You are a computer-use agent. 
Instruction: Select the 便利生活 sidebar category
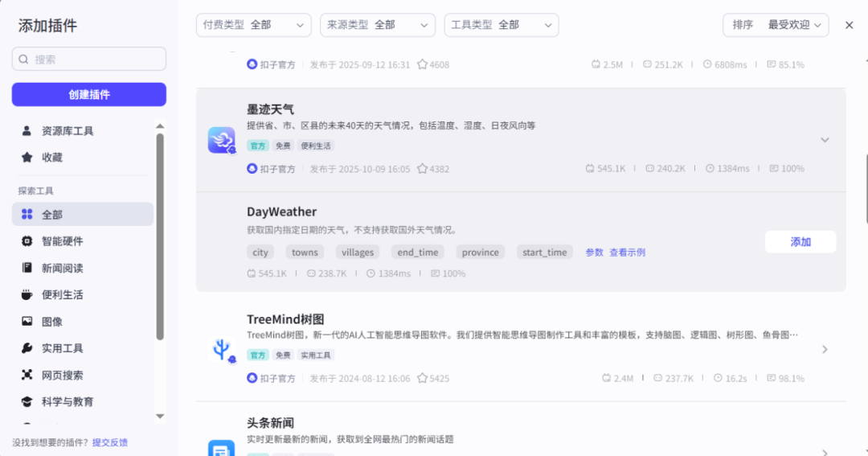(83, 295)
